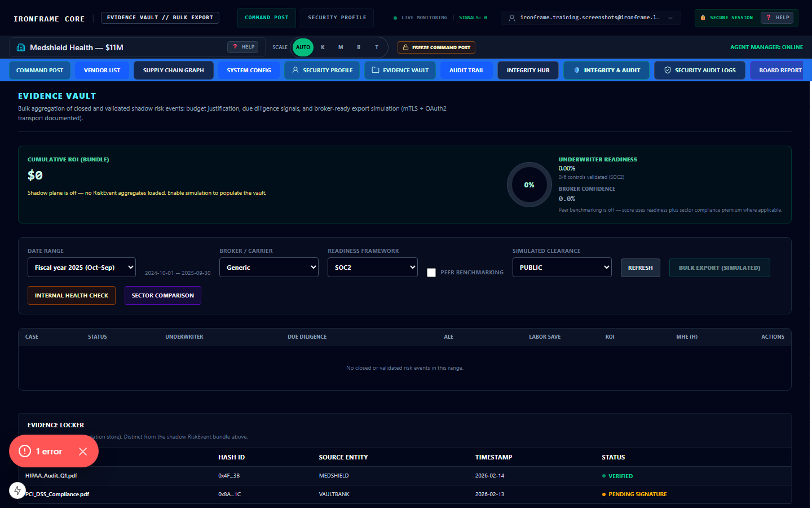This screenshot has width=812, height=508.
Task: Open the Audit Trail tab
Action: (466, 70)
